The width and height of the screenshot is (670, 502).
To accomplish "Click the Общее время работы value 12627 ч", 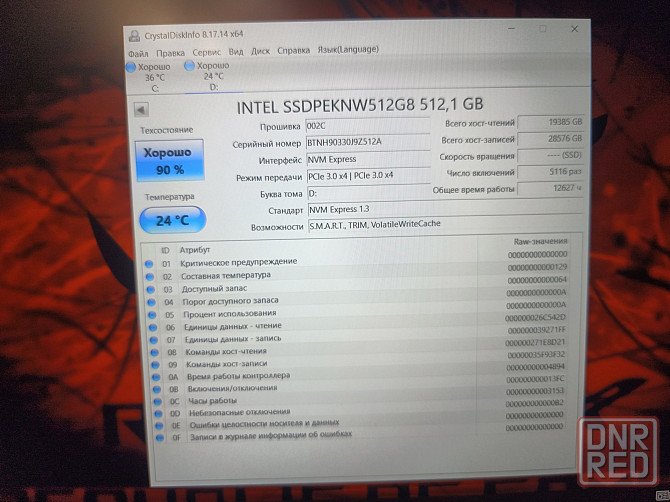I will pyautogui.click(x=550, y=188).
